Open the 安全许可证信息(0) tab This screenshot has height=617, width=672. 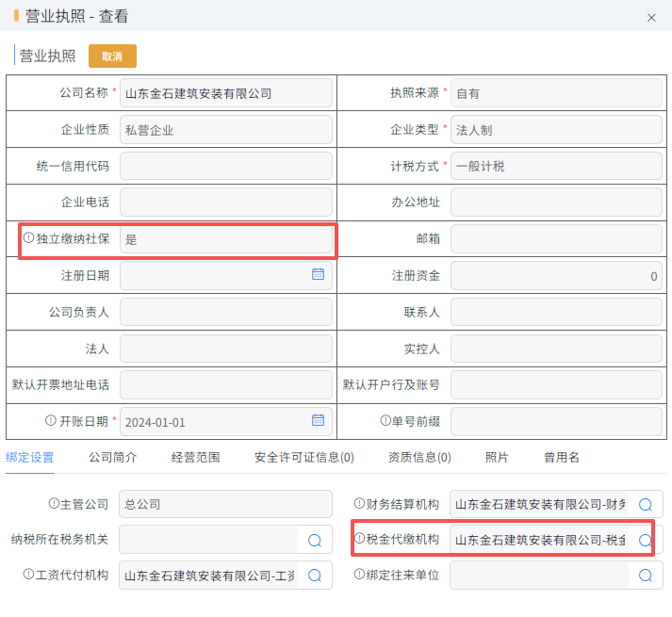coord(304,458)
